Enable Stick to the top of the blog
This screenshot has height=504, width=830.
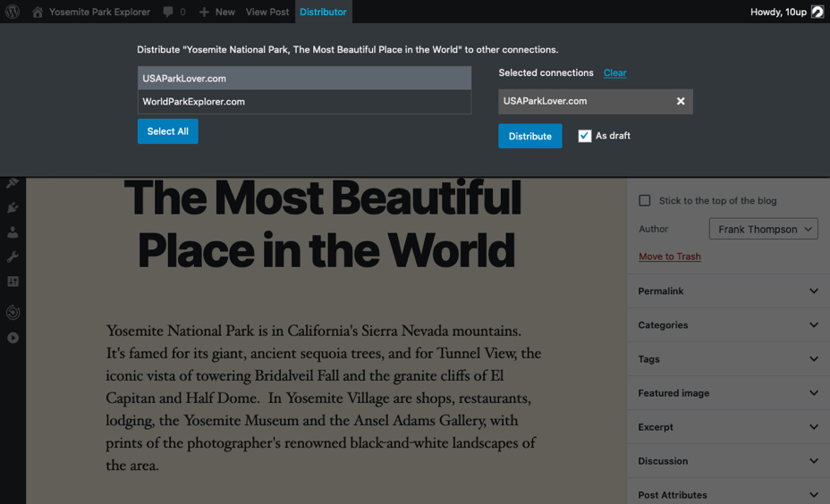tap(644, 200)
